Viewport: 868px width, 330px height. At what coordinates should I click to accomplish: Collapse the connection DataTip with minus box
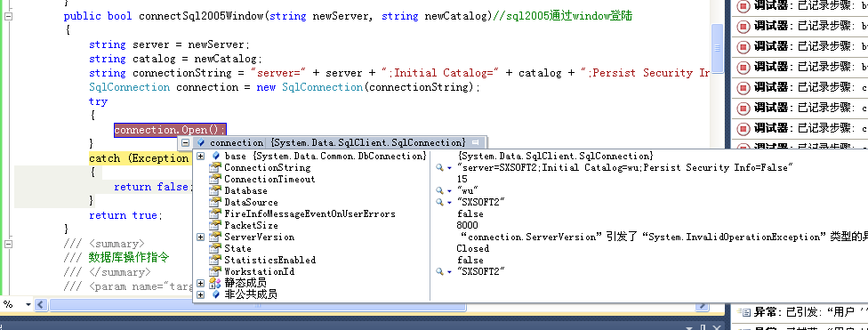[186, 142]
